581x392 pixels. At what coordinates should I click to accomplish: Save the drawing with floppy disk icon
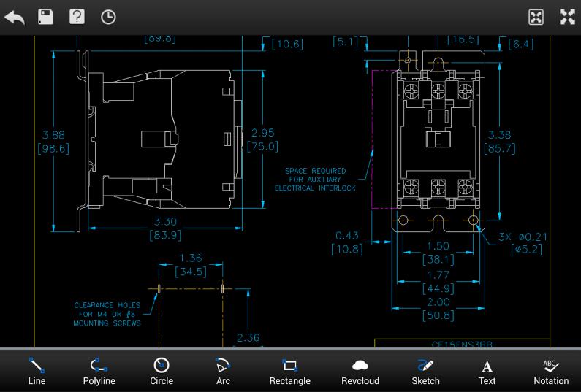tap(45, 17)
